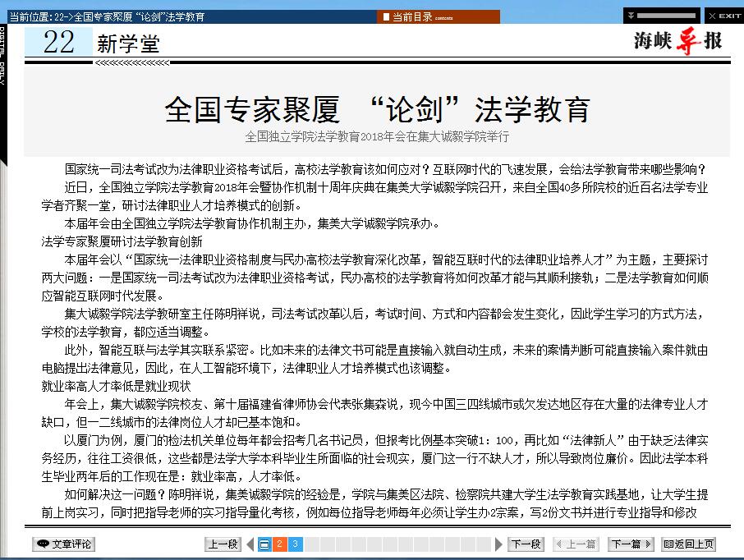The width and height of the screenshot is (744, 560).
Task: Go to next section with 下一段
Action: (526, 544)
